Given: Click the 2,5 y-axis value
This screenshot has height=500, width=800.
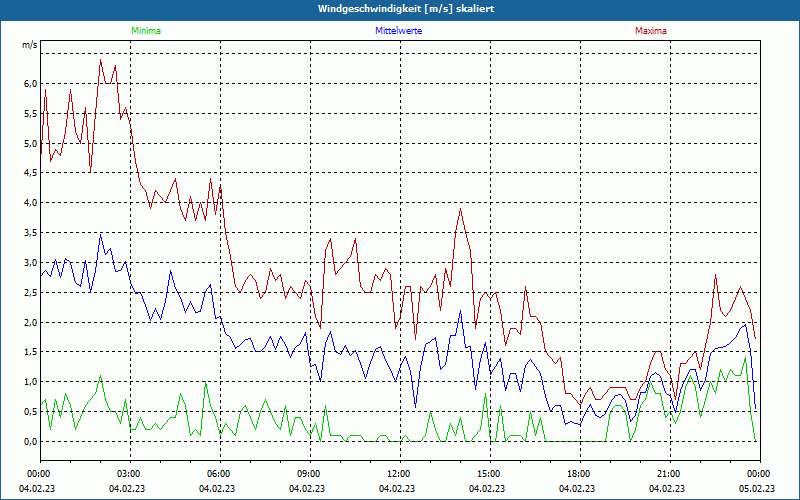Looking at the screenshot, I should pos(31,292).
